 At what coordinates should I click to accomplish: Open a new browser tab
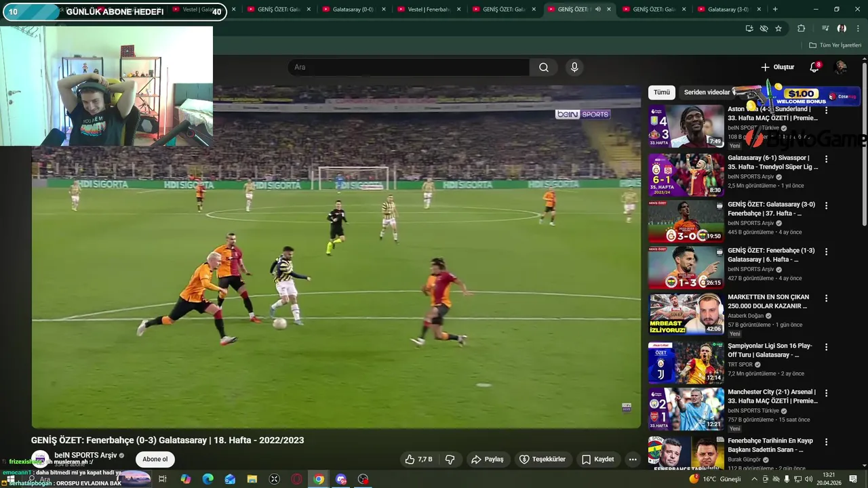point(775,9)
